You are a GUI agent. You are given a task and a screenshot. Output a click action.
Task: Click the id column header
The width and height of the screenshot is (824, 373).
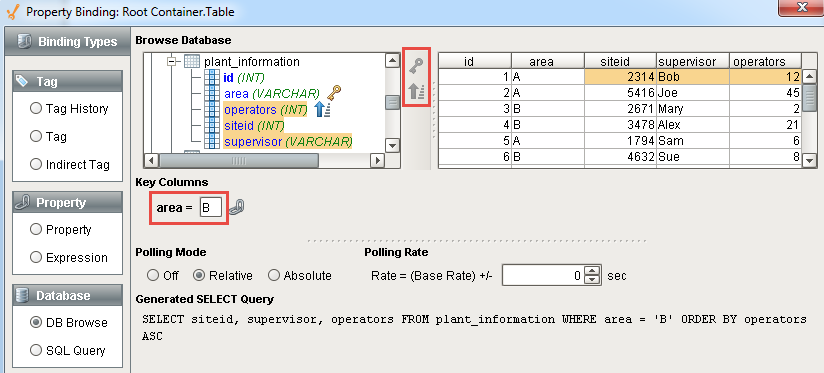tap(475, 61)
